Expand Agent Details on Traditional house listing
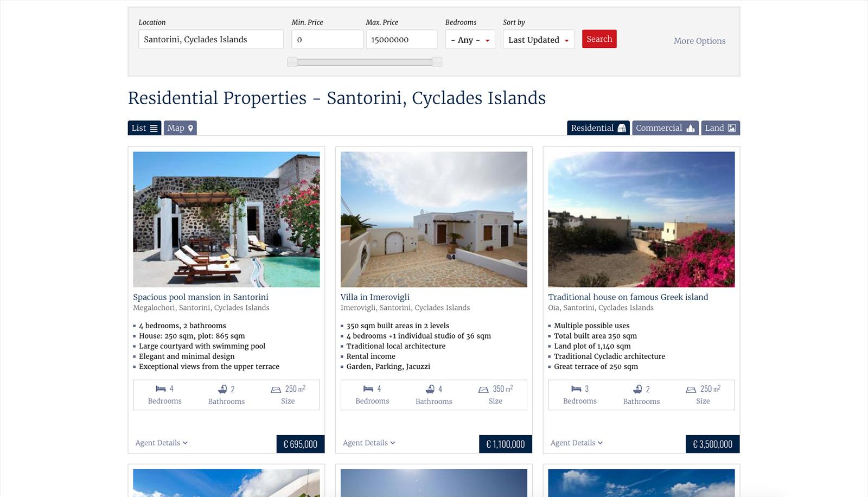The width and height of the screenshot is (868, 497). pos(576,443)
